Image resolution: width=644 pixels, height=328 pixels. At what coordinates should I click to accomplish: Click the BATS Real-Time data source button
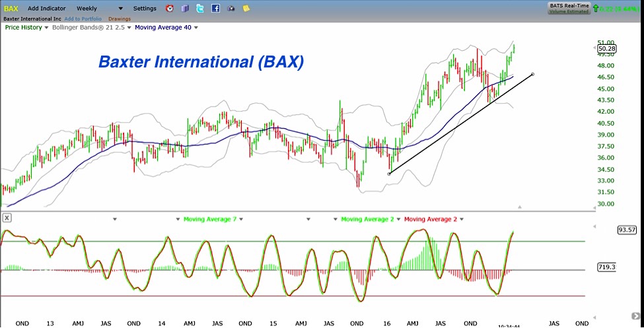(569, 8)
